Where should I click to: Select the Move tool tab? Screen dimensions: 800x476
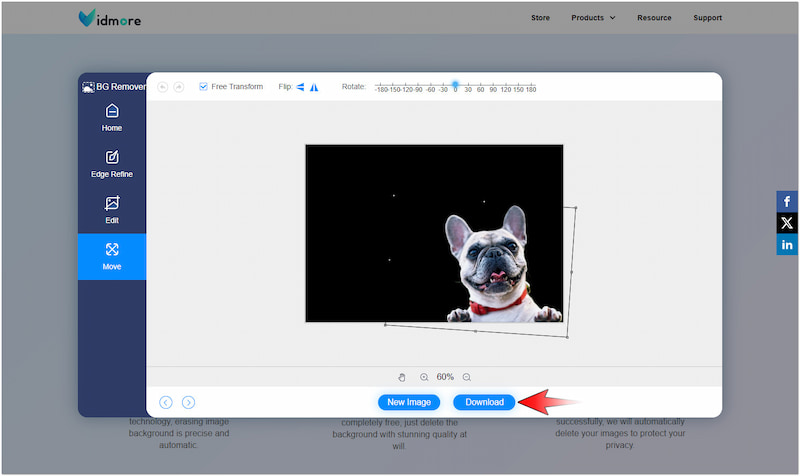(x=112, y=256)
